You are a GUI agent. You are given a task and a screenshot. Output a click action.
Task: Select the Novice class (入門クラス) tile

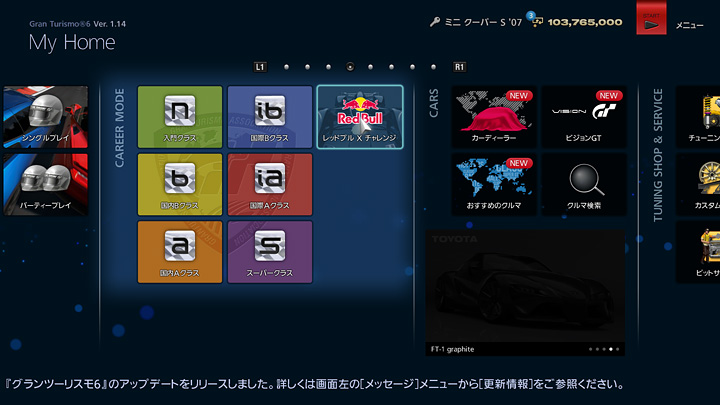180,116
